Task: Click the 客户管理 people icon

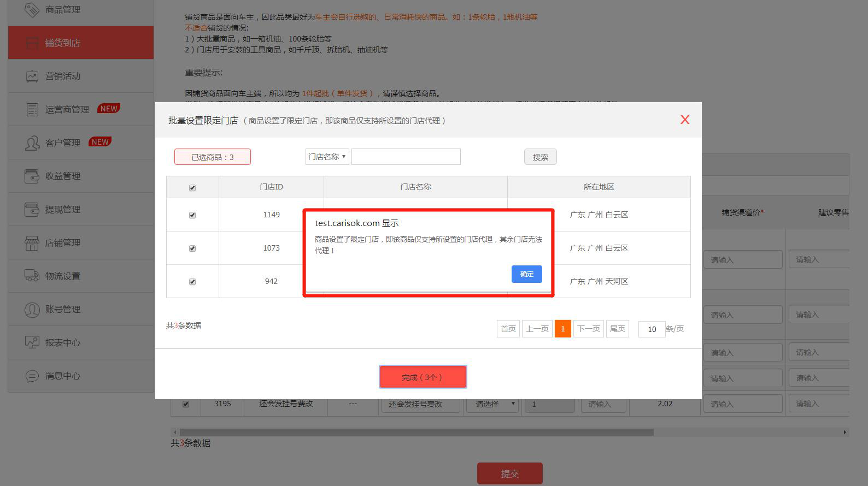Action: [32, 143]
